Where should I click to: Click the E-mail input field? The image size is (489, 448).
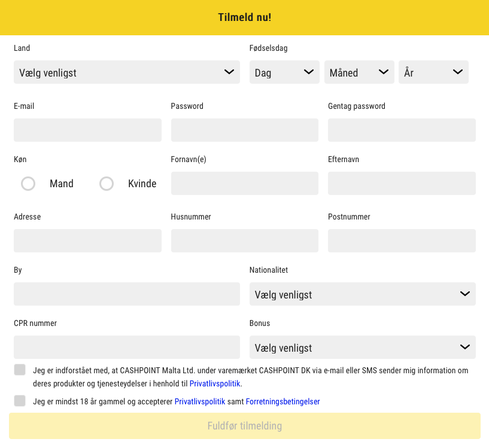click(87, 130)
